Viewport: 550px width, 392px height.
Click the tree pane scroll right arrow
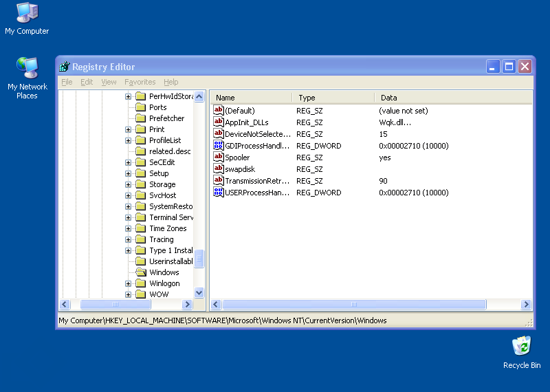pyautogui.click(x=187, y=304)
